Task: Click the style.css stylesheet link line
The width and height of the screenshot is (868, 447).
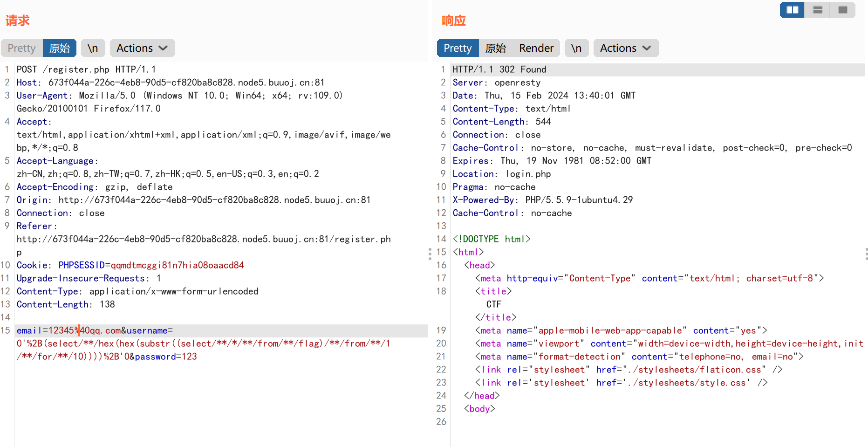Action: (x=622, y=383)
